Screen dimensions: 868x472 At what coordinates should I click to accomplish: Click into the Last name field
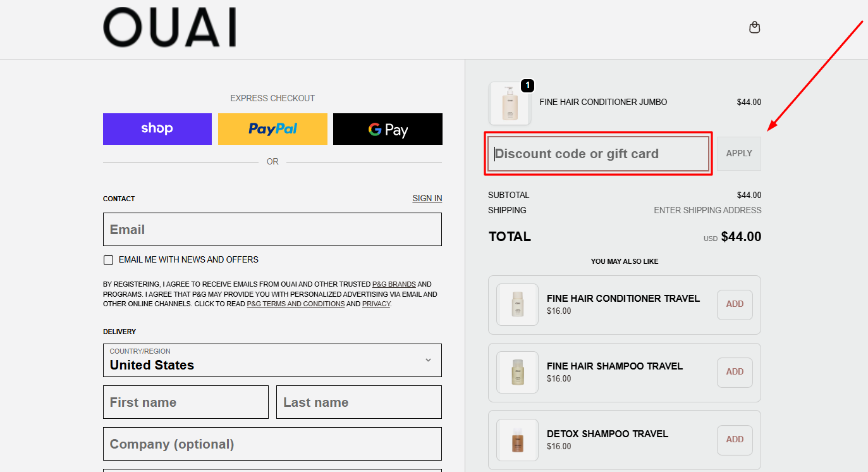(x=359, y=402)
